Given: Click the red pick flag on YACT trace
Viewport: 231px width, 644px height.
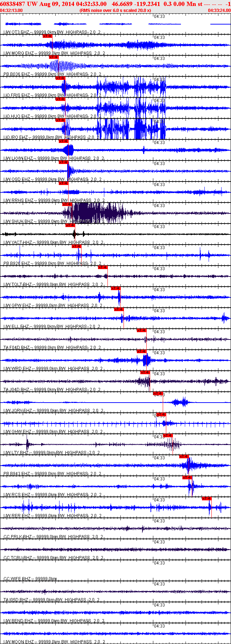Looking at the screenshot, I should tap(70, 225).
